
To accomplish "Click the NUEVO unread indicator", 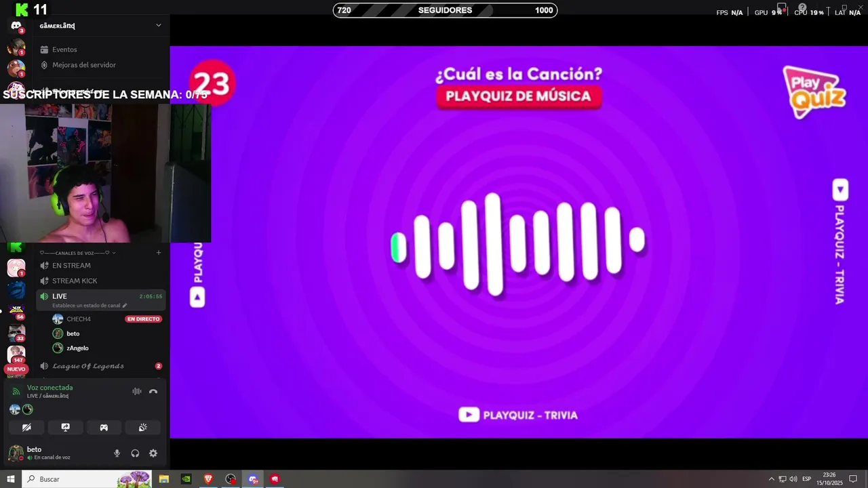I will pyautogui.click(x=16, y=369).
